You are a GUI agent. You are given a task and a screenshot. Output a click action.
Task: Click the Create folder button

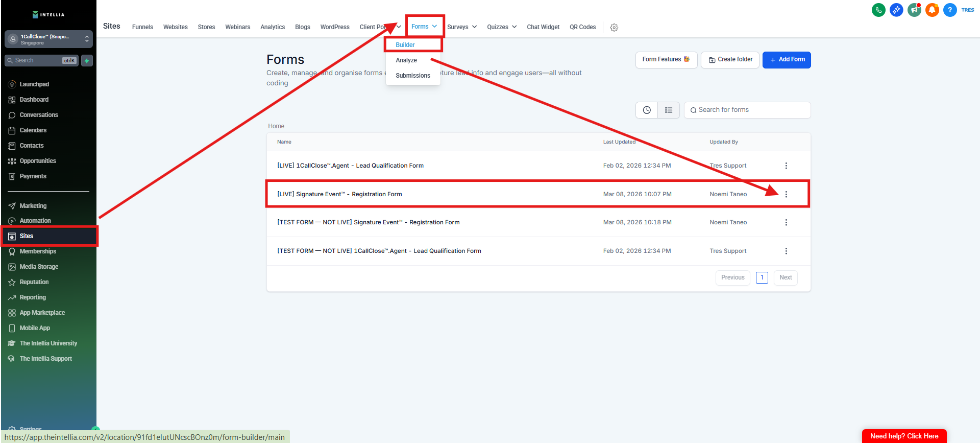730,60
